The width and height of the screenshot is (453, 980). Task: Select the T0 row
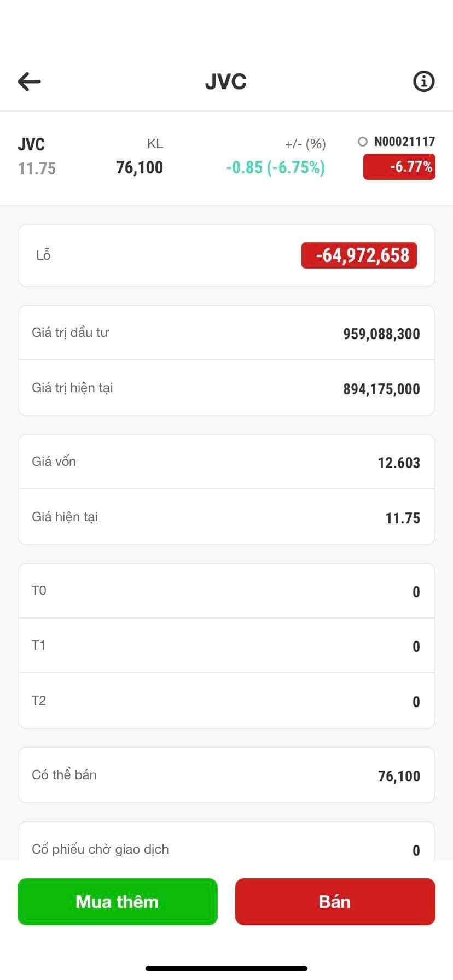click(x=226, y=591)
